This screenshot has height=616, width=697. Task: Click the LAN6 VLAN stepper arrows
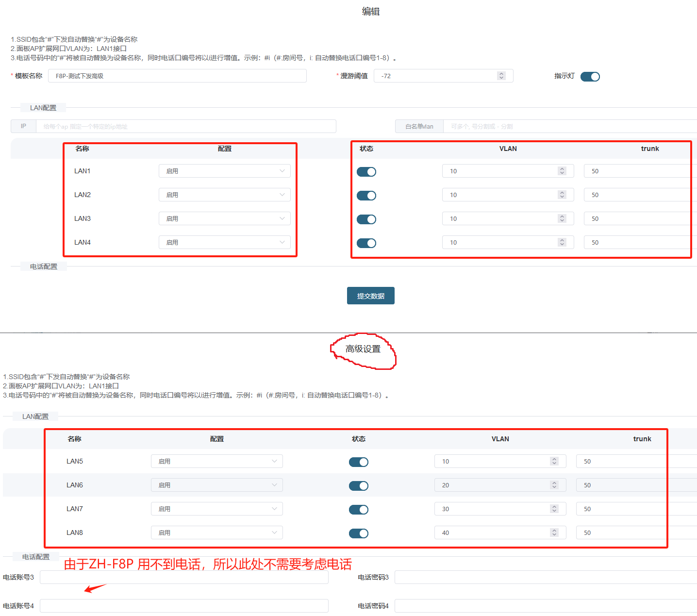[x=554, y=485]
